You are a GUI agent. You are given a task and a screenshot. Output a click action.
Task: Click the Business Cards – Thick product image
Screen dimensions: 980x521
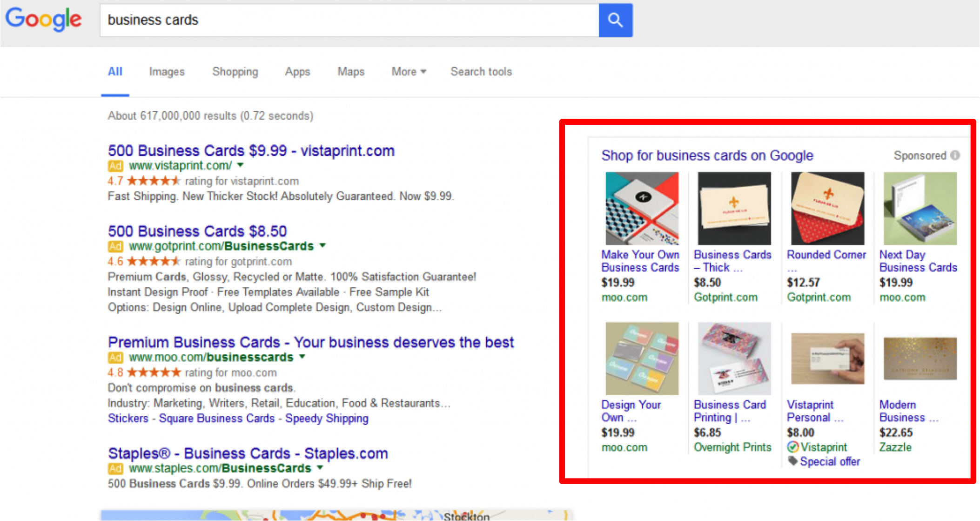tap(734, 209)
